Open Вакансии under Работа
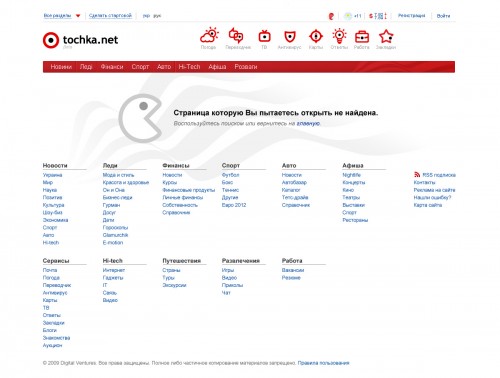 [293, 270]
